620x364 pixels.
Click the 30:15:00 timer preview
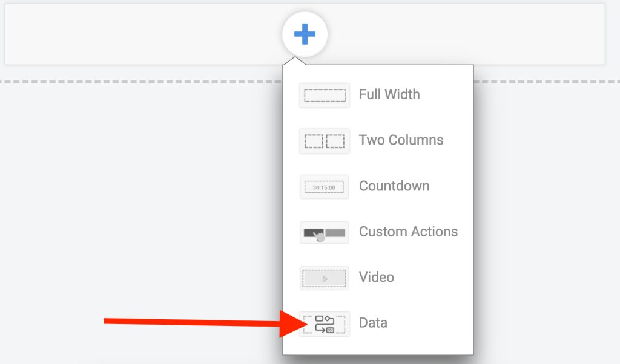(x=324, y=187)
